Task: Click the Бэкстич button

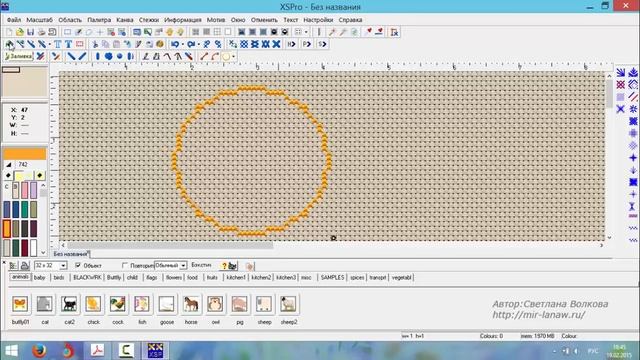Action: [202, 265]
